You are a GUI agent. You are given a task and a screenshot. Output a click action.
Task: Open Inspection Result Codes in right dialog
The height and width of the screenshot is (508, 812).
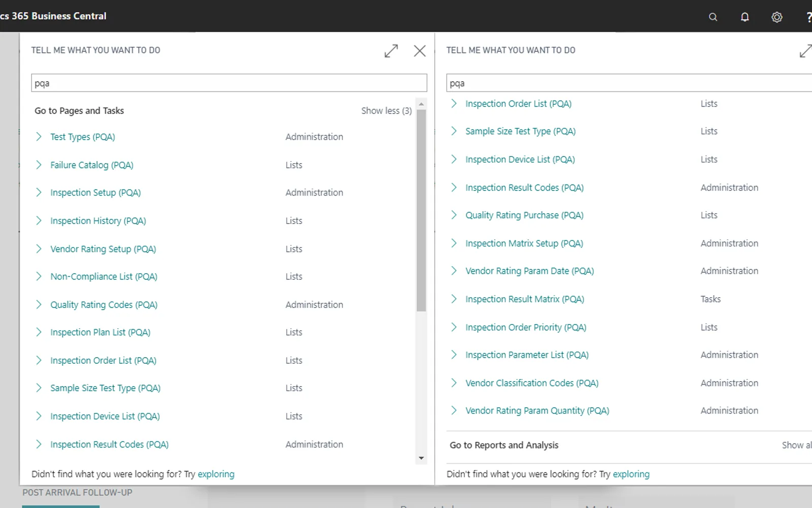coord(524,187)
